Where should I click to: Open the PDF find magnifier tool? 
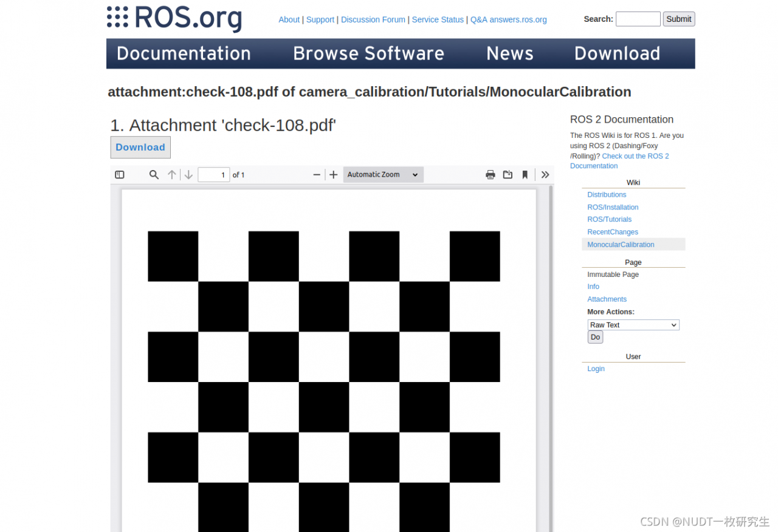[154, 175]
